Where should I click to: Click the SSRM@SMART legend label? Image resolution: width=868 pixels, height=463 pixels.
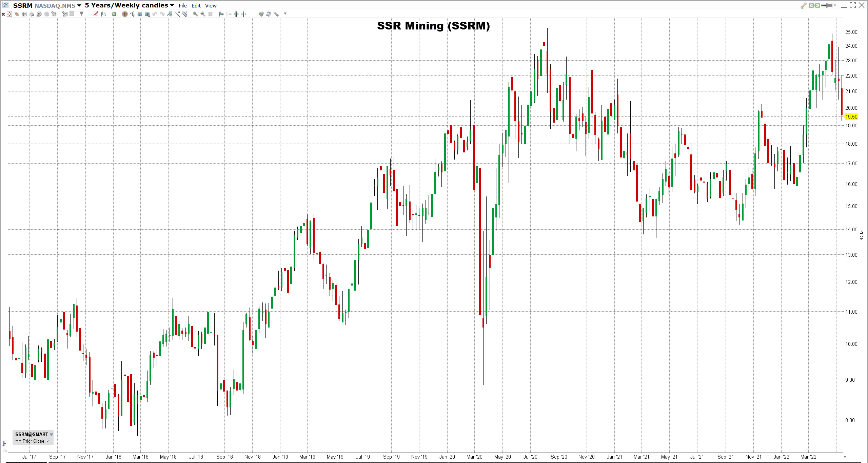pos(32,434)
